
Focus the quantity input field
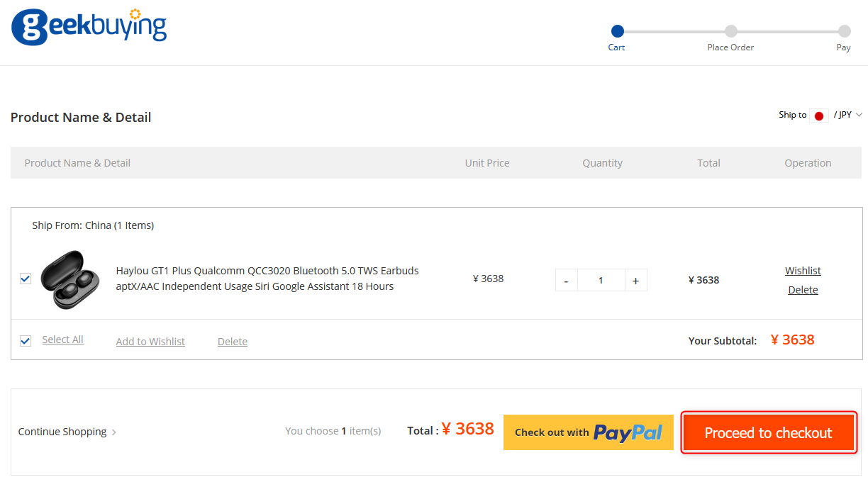[x=601, y=281]
